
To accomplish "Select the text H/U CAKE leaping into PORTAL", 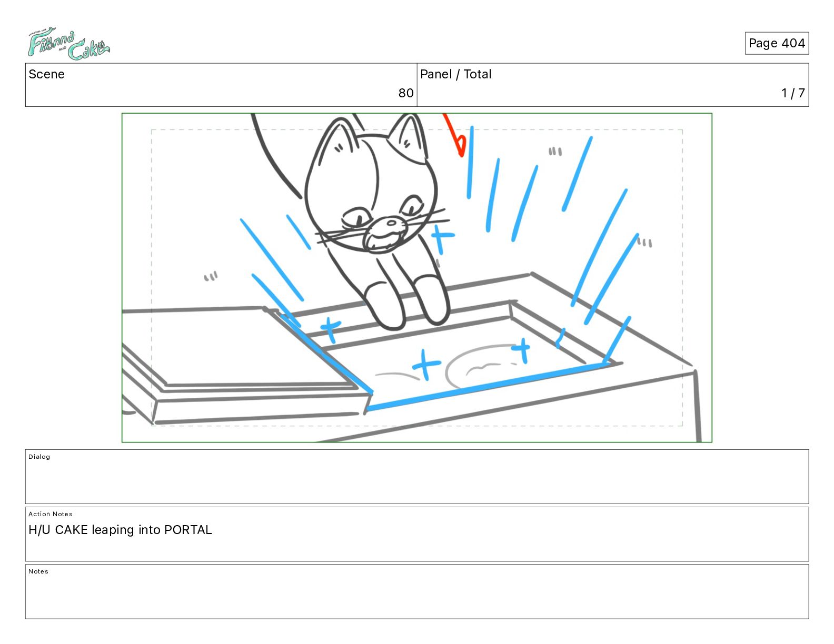I will 120,530.
